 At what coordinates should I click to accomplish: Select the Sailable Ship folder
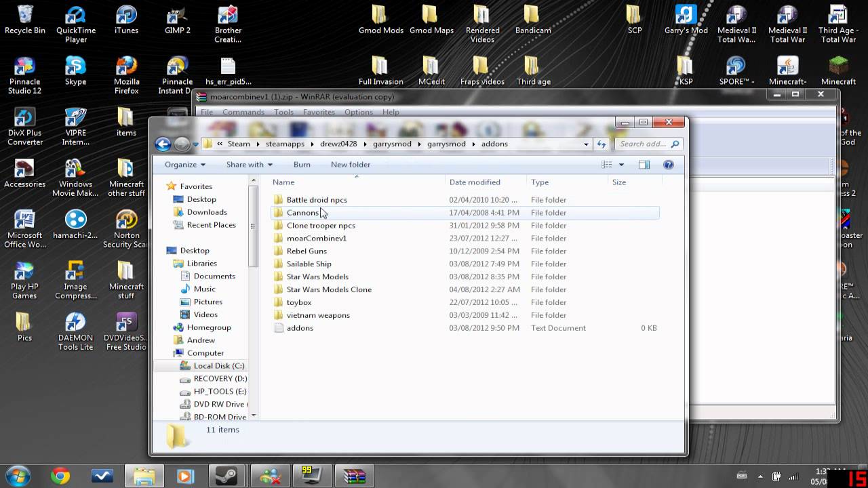[309, 264]
